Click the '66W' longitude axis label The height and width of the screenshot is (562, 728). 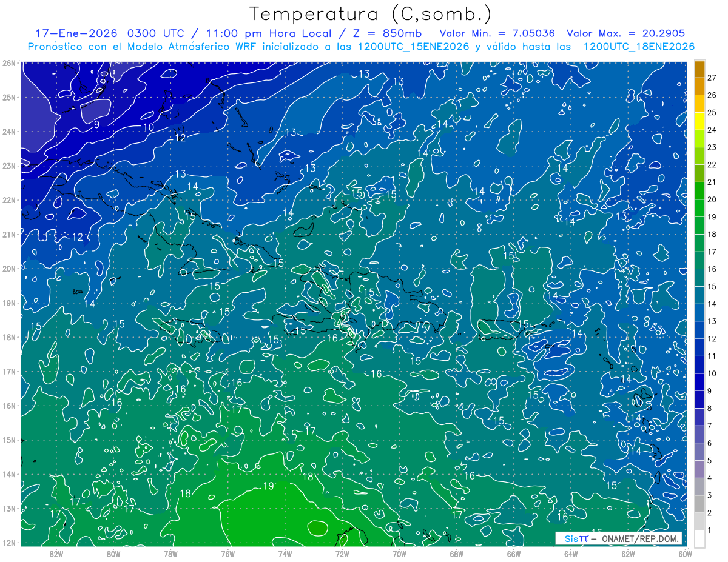click(513, 553)
